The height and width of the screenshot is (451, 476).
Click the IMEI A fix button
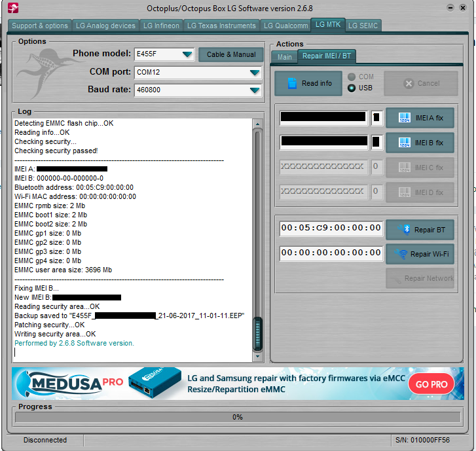tap(420, 118)
